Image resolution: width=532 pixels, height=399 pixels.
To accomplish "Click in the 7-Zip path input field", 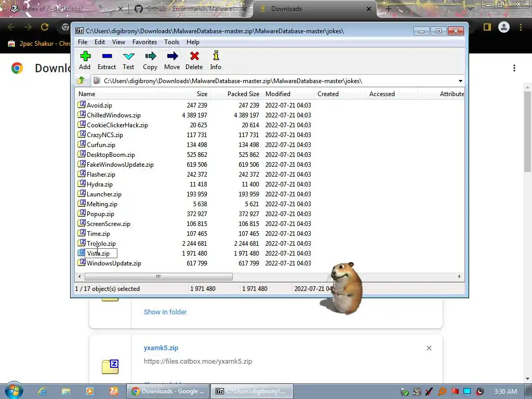I will [x=277, y=81].
